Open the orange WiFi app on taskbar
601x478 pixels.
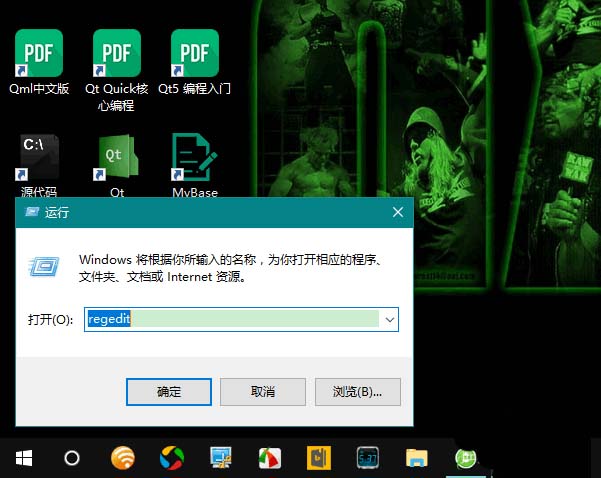[123, 458]
